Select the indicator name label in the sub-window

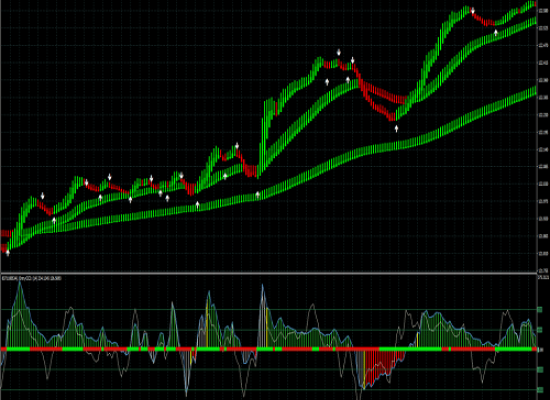tap(32, 278)
